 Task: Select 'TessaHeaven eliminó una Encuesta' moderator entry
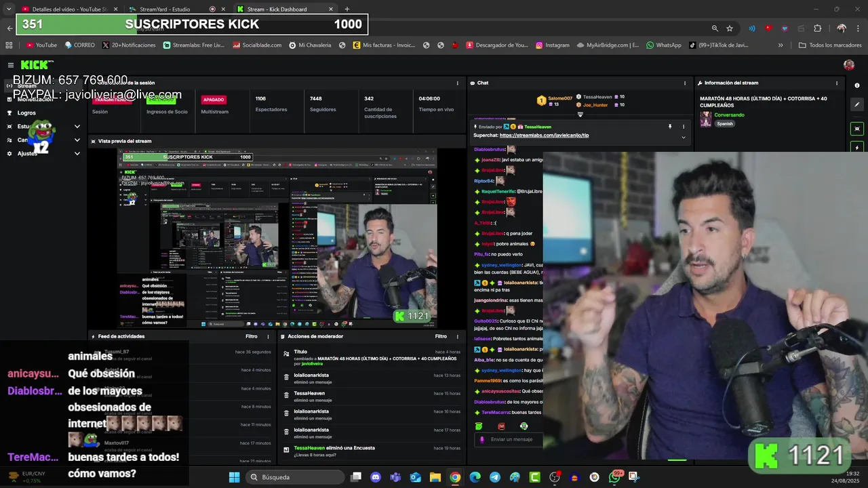pyautogui.click(x=371, y=451)
